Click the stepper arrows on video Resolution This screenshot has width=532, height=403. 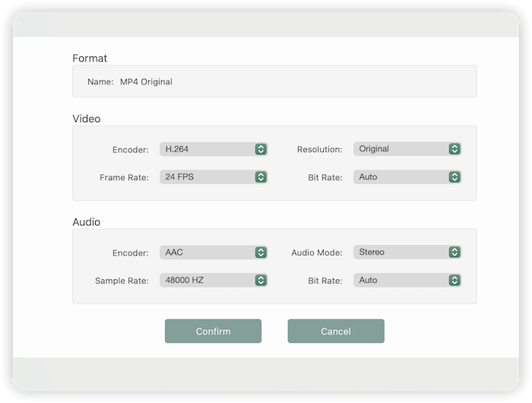454,149
